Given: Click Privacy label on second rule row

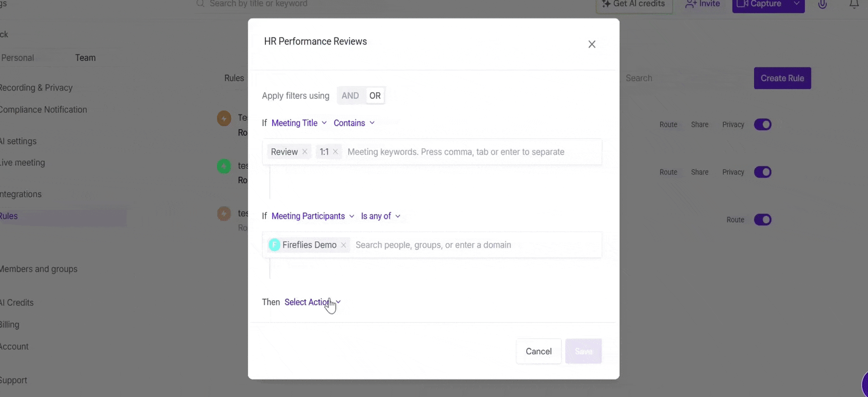Looking at the screenshot, I should (x=733, y=172).
